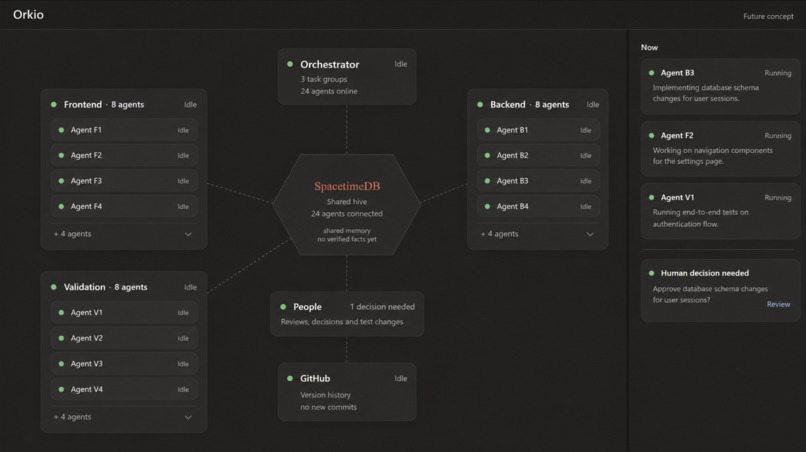Click the Now section heading

[x=649, y=47]
